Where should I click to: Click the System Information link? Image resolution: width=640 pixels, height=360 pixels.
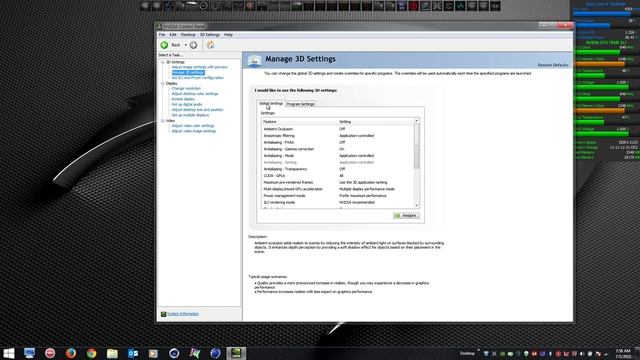tap(183, 314)
